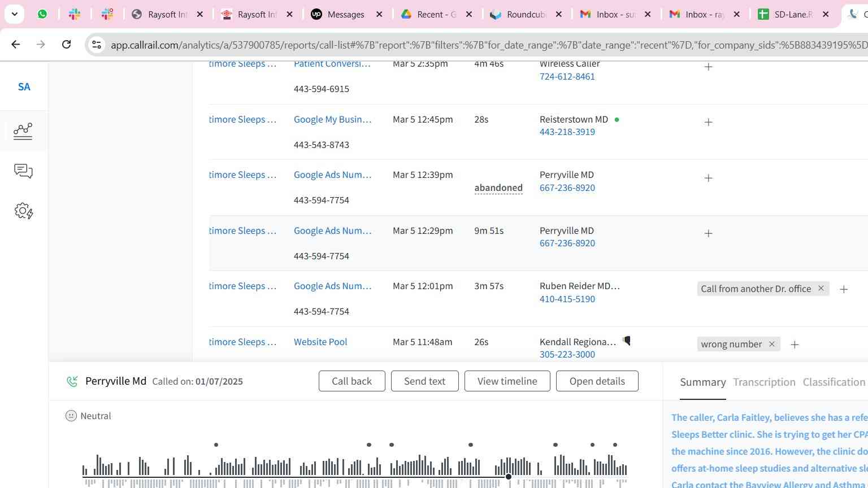Click the Neutral sentiment face icon
This screenshot has height=488, width=868.
tap(71, 416)
